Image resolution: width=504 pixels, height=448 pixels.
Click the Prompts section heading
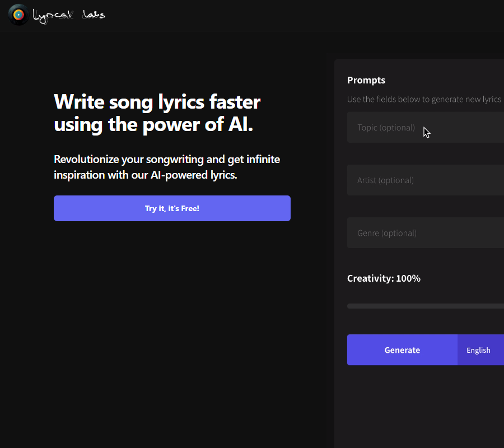[366, 80]
